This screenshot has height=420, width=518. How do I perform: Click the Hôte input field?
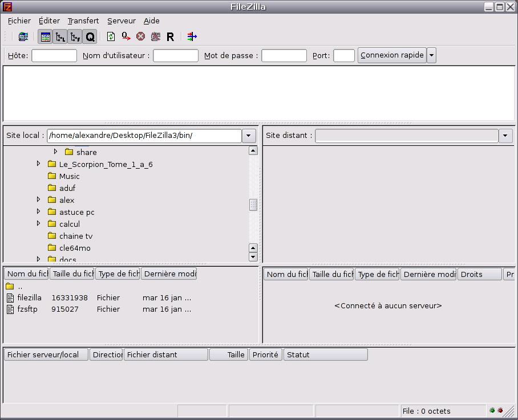pos(54,55)
